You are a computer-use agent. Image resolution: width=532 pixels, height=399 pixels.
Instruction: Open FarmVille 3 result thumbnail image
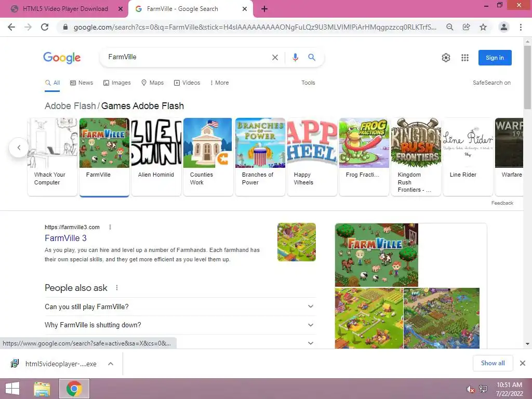pyautogui.click(x=297, y=242)
